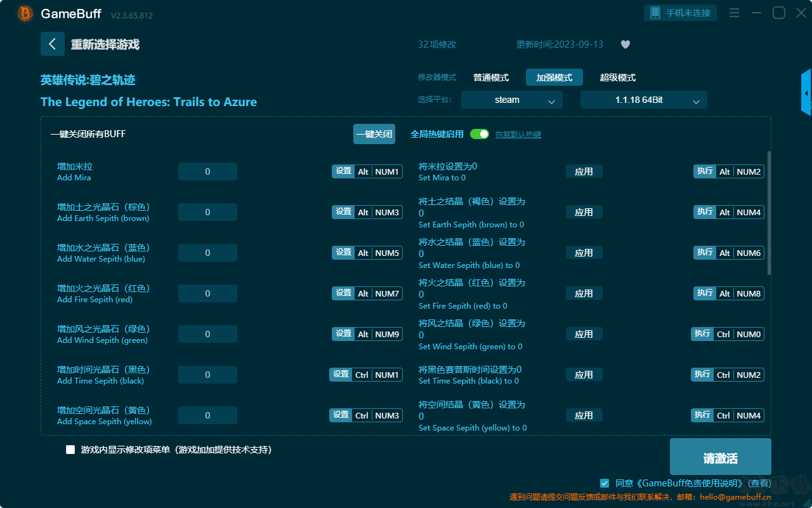Click 设置 hotkey for Ctrl NUM1
This screenshot has height=508, width=812.
[341, 375]
